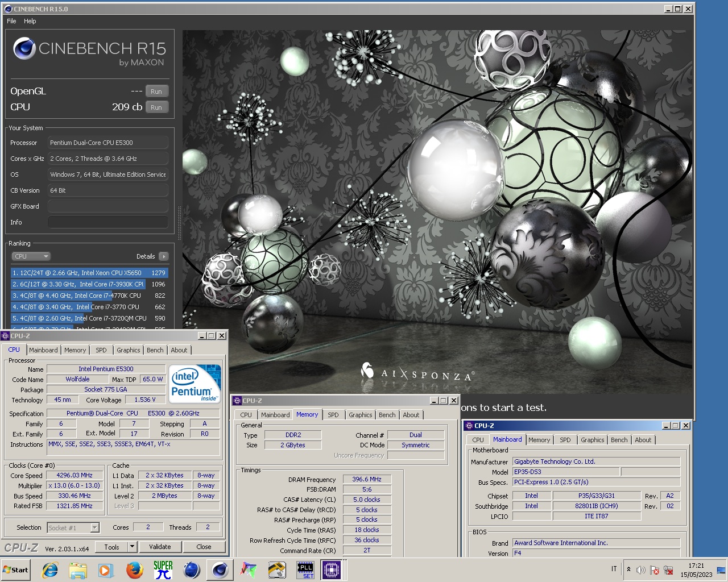Click manufacturer Gigabyte Technology Co. Ltd.
The width and height of the screenshot is (728, 582).
(597, 462)
